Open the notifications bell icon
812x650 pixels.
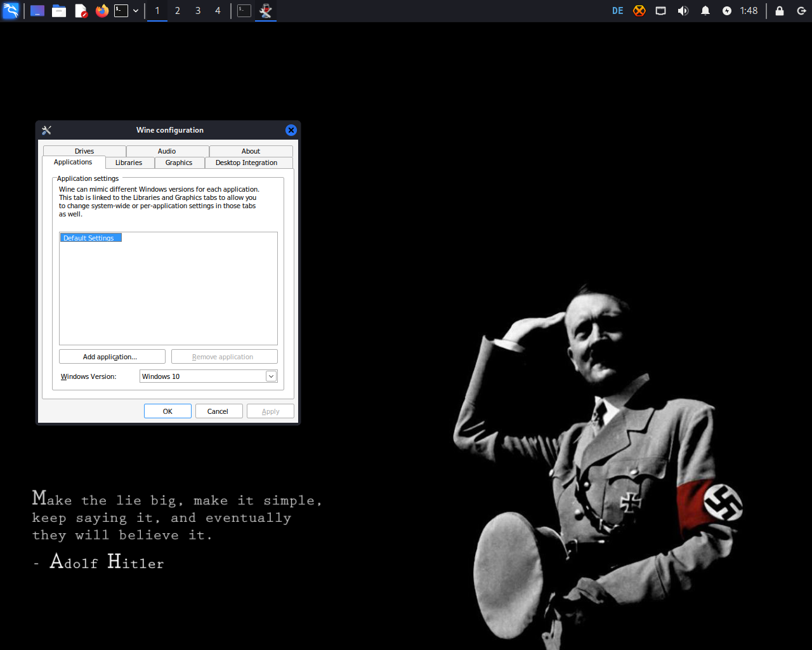(x=705, y=11)
